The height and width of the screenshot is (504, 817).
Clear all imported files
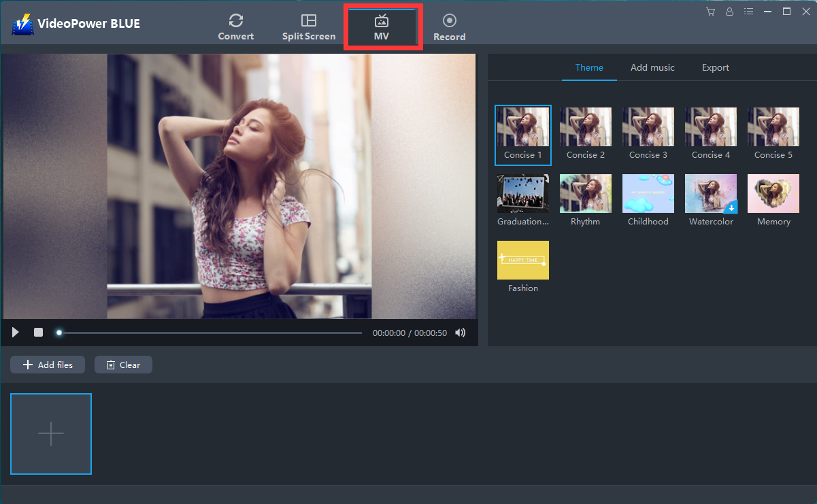tap(123, 365)
